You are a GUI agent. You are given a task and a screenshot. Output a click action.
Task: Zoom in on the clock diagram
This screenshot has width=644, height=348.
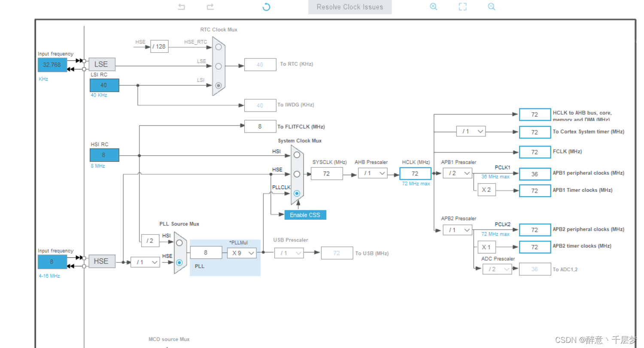[x=434, y=7]
